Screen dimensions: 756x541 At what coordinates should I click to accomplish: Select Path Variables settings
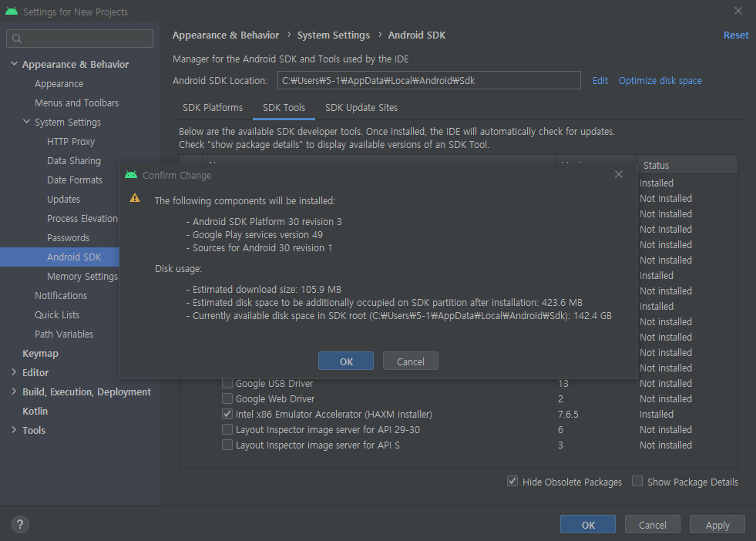[64, 334]
